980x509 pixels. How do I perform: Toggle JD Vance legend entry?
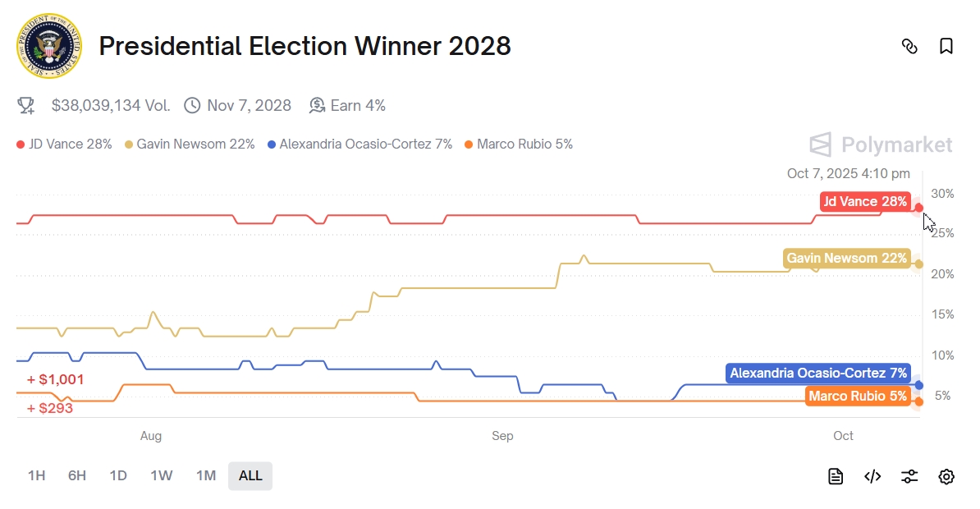point(64,144)
